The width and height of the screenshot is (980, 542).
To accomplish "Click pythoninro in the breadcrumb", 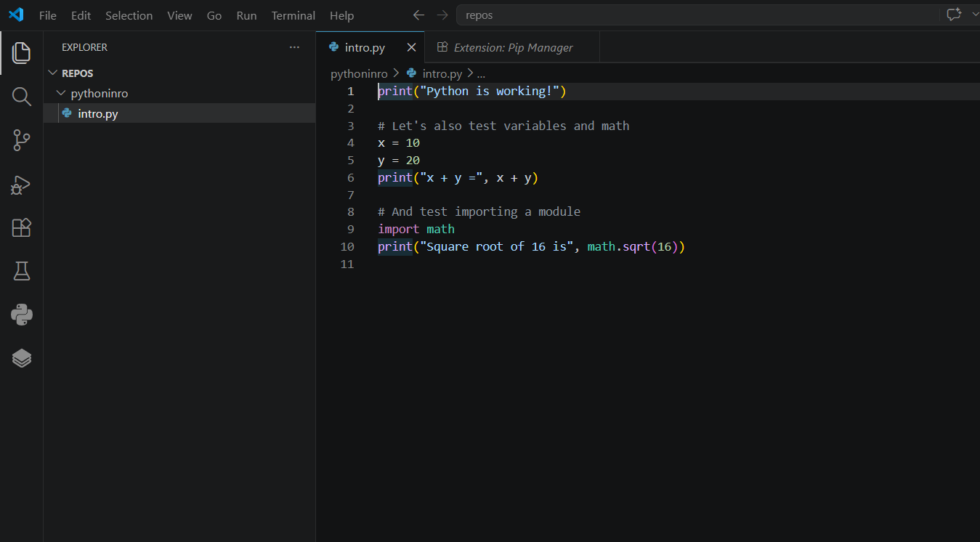I will point(359,73).
